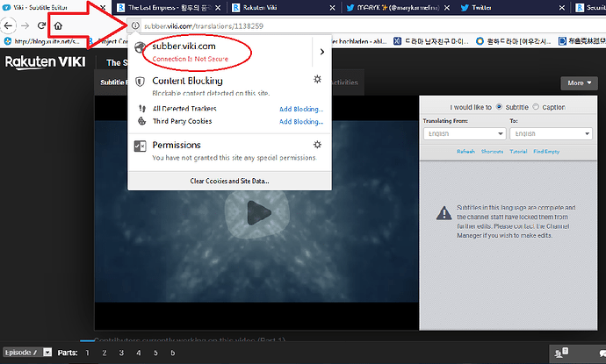
Task: Add blocking for Third Party Cookies
Action: pyautogui.click(x=301, y=122)
